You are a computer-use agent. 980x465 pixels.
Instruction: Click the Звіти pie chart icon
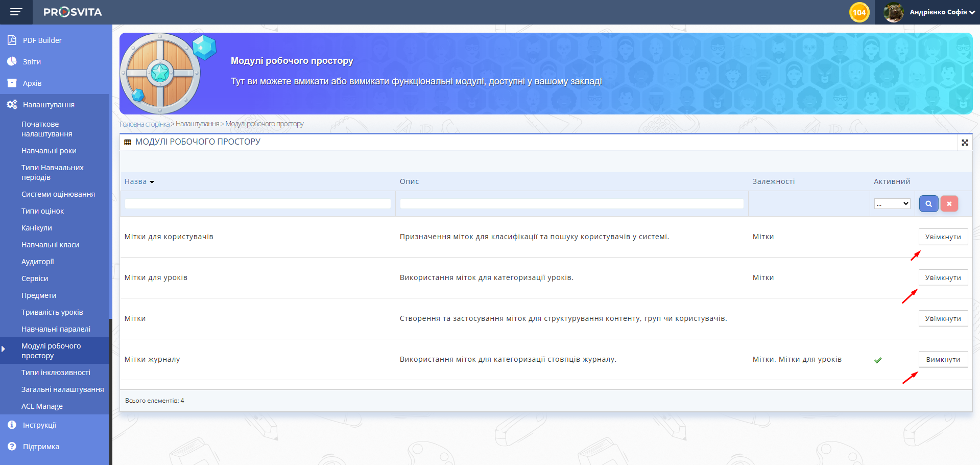coord(12,61)
